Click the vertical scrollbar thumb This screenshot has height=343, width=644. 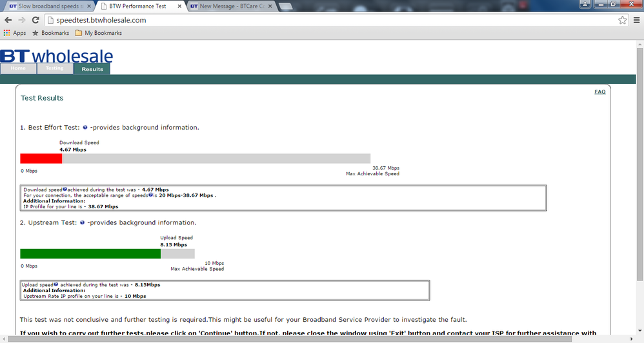[x=640, y=164]
